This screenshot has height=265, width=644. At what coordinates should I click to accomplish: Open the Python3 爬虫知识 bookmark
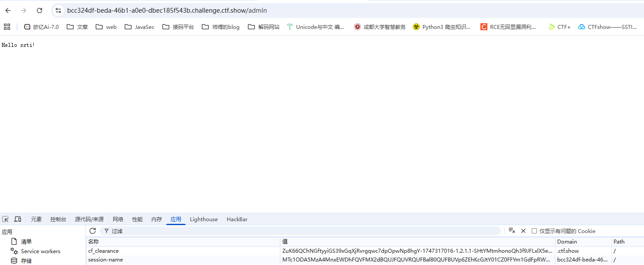tap(442, 27)
